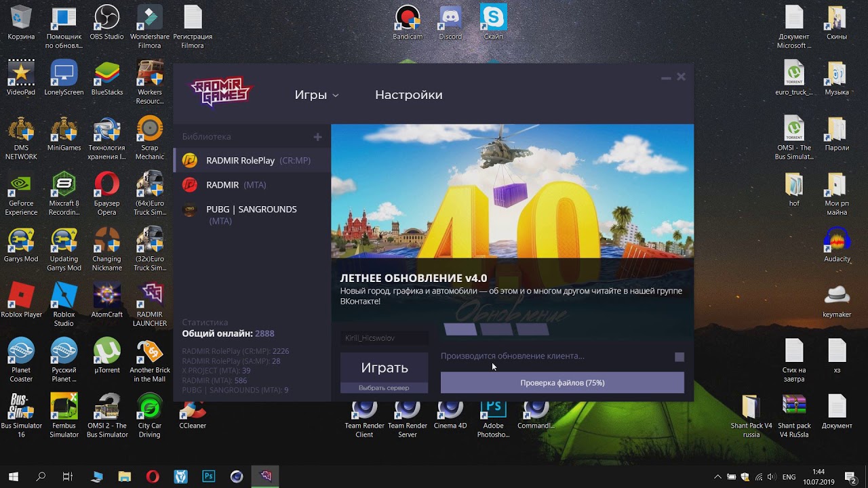
Task: Open Roblox Studio desktop icon
Action: click(x=64, y=305)
